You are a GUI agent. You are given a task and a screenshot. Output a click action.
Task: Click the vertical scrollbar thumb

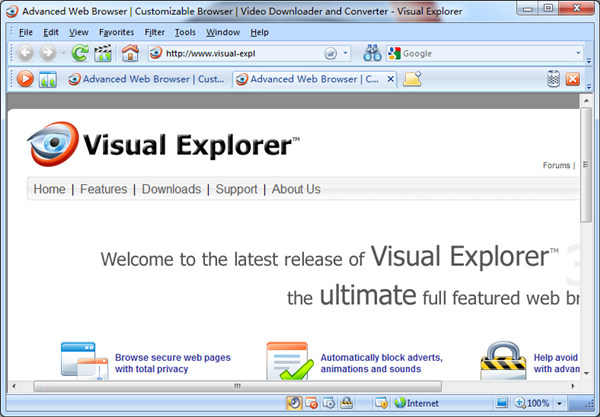click(x=586, y=165)
